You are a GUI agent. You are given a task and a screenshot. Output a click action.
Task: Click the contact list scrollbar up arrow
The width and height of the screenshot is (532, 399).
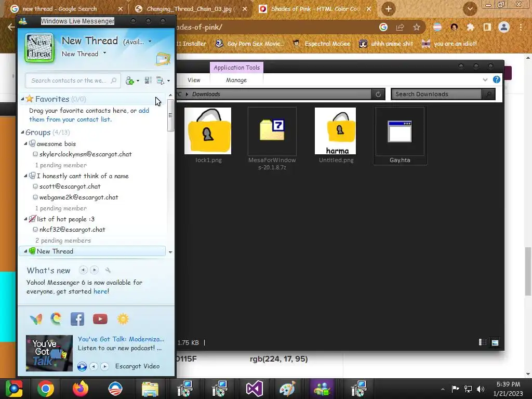point(170,96)
